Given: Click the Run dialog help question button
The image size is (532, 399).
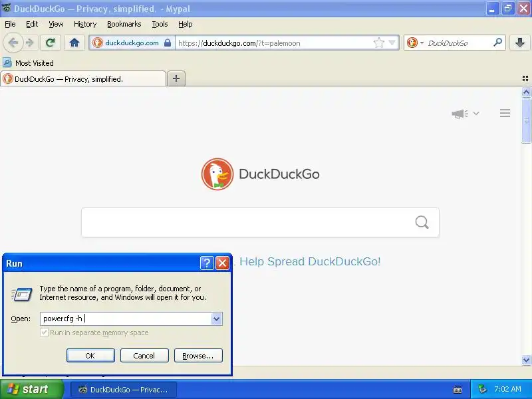Looking at the screenshot, I should (207, 263).
